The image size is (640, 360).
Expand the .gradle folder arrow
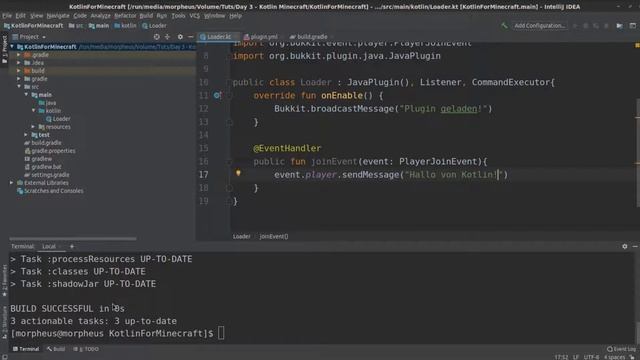pyautogui.click(x=19, y=55)
